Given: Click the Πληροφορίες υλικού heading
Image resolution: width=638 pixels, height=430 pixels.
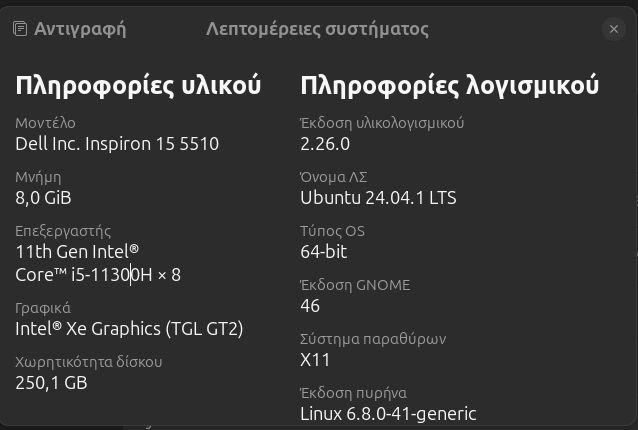Looking at the screenshot, I should (x=138, y=85).
